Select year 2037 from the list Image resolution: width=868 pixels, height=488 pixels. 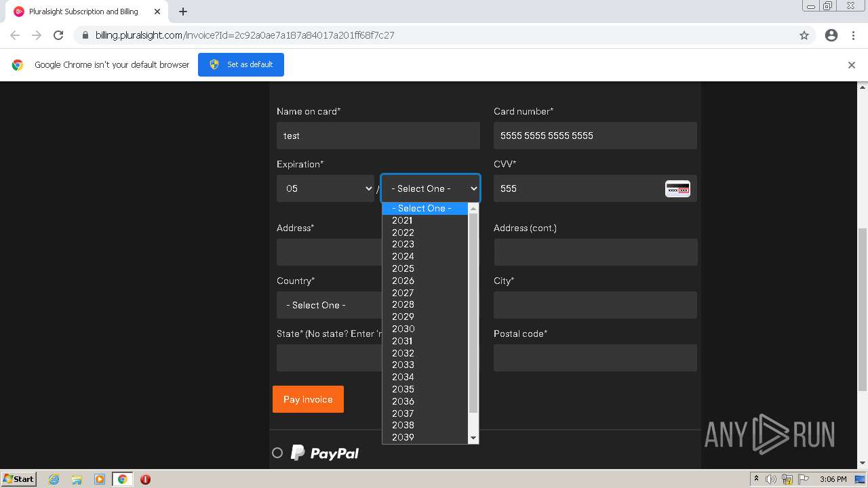click(x=425, y=413)
